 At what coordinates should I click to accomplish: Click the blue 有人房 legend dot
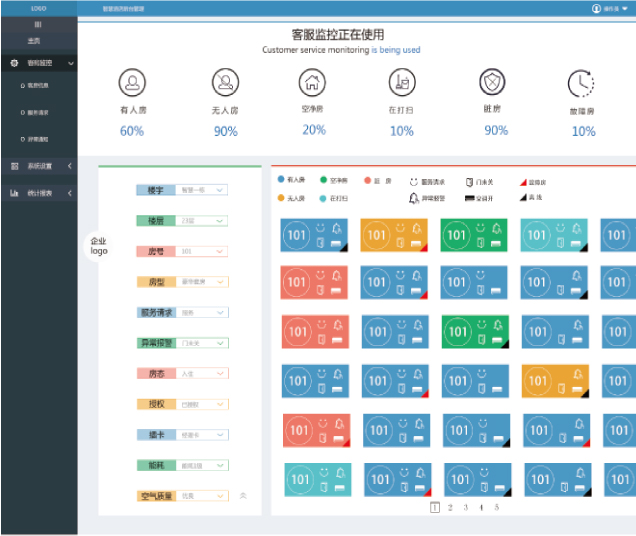coord(281,179)
